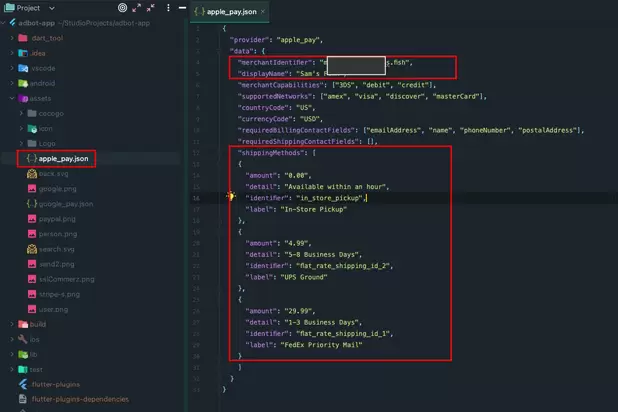Open sslCommerz.png image file
The height and width of the screenshot is (412, 618).
point(67,279)
